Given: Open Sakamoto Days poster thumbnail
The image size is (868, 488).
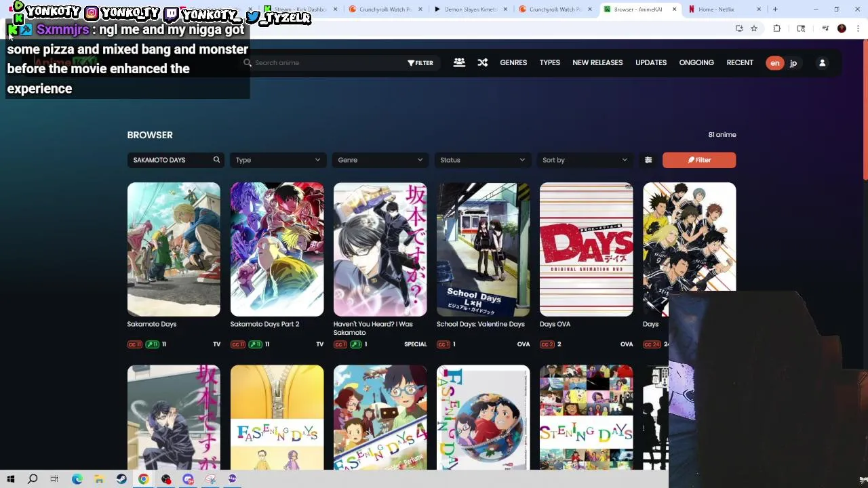Looking at the screenshot, I should pyautogui.click(x=174, y=249).
